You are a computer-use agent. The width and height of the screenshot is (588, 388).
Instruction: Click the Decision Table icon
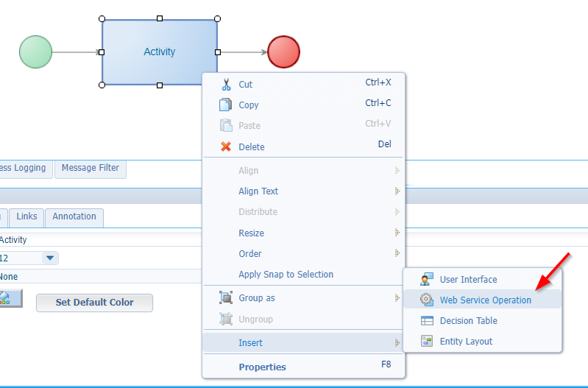[427, 320]
